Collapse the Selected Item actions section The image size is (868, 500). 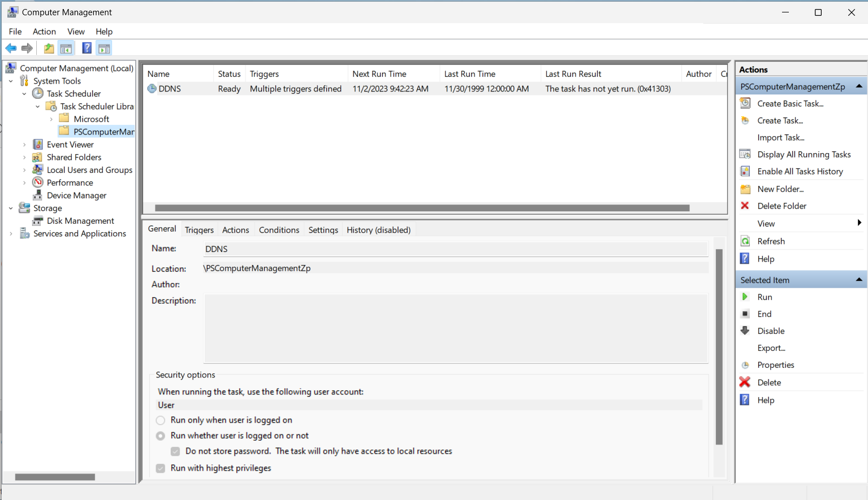[859, 280]
